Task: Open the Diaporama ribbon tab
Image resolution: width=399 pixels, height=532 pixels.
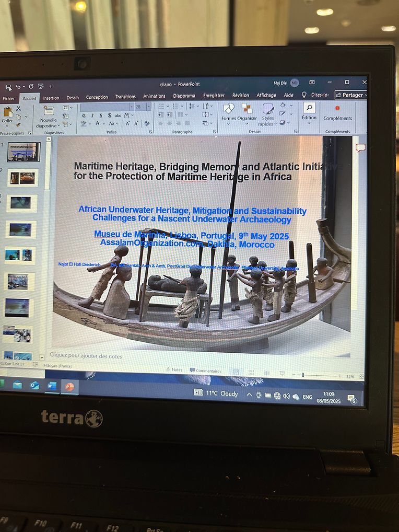Action: coord(184,96)
